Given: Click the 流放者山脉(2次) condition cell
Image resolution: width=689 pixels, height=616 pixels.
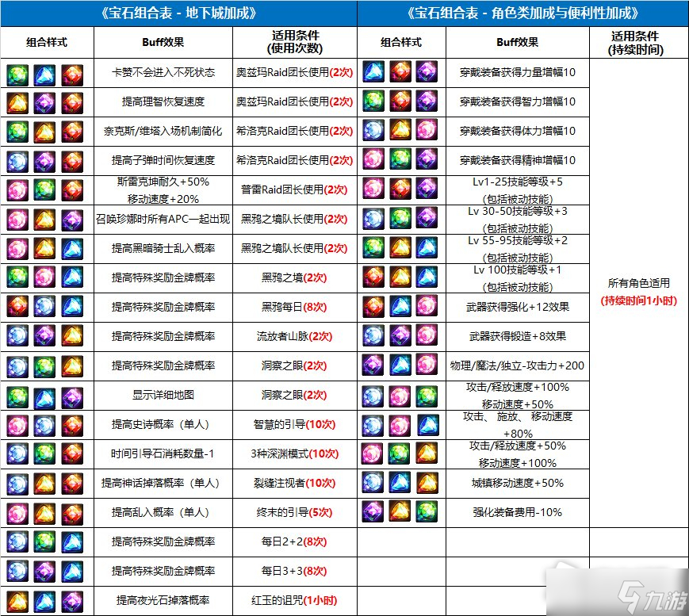Looking at the screenshot, I should point(294,337).
